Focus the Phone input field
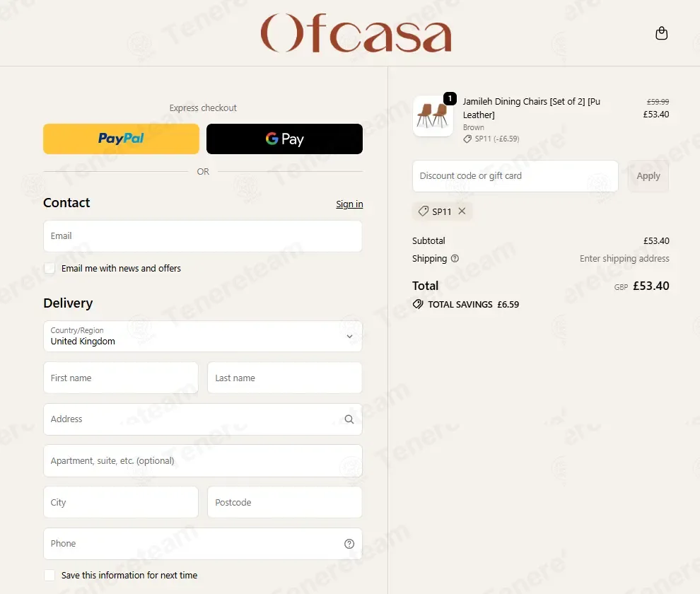 point(203,544)
